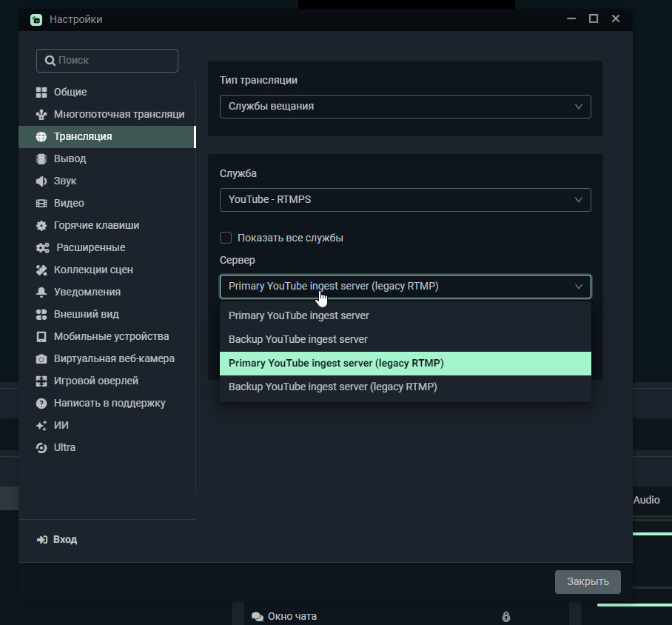
Task: Select Backup YouTube ingest server option
Action: (x=406, y=339)
